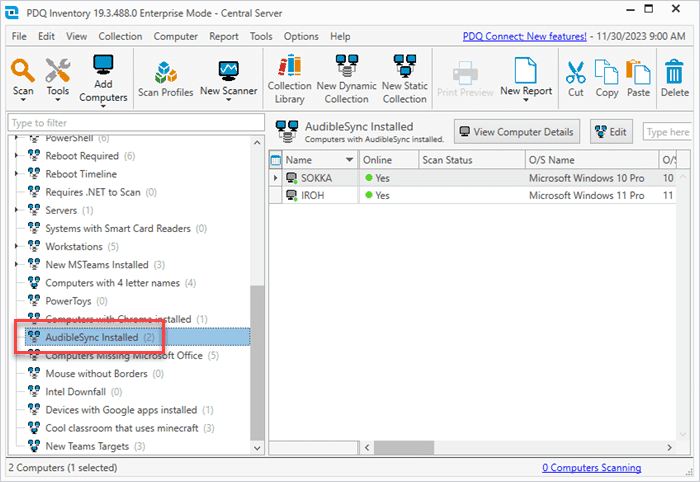Click the New Scanner icon
Screen dimensions: 700x482
click(229, 71)
